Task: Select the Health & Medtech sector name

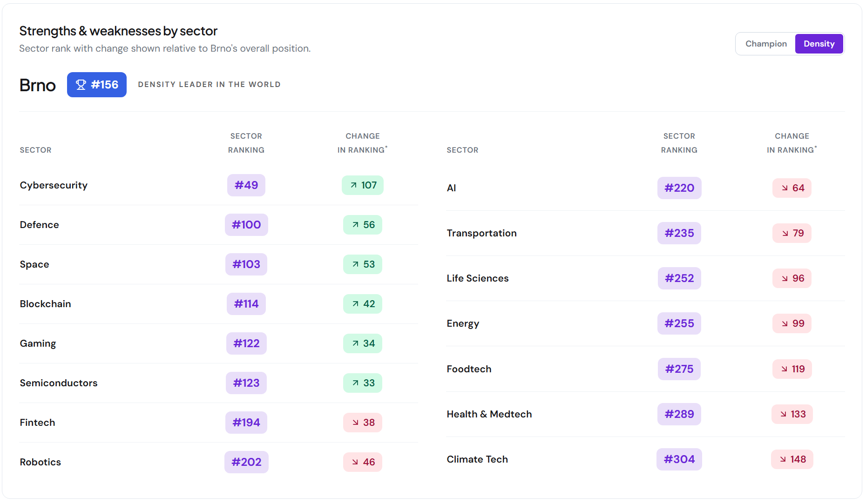Action: [x=489, y=414]
